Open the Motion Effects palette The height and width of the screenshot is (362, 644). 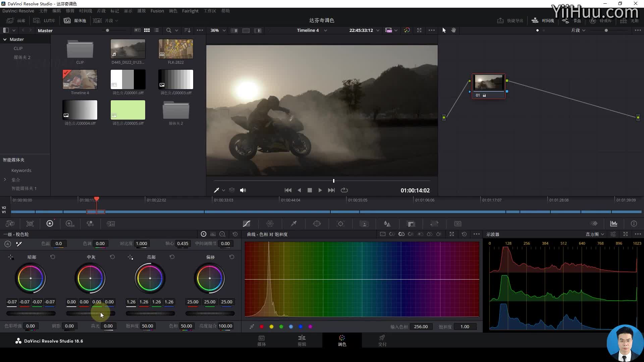(110, 224)
